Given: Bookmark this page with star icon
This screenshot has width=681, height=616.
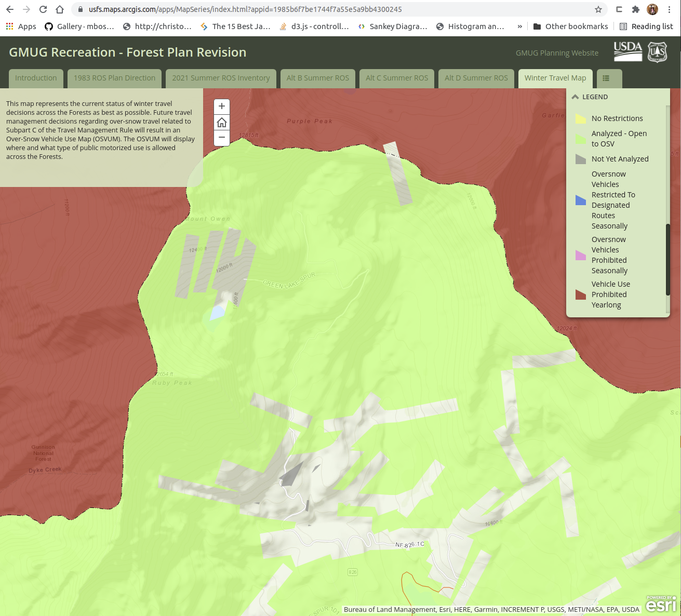Looking at the screenshot, I should click(x=598, y=9).
